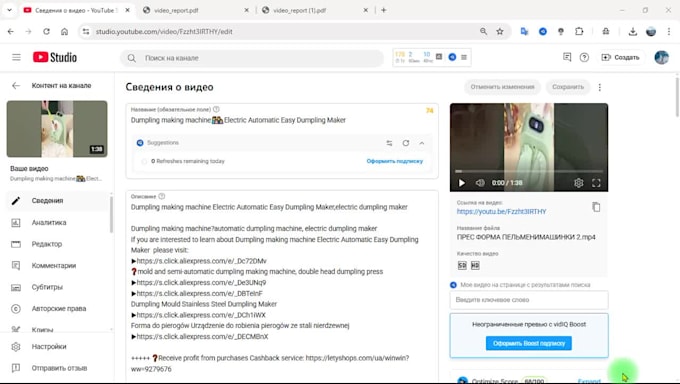Viewport: 680px width, 384px height.
Task: Open the comments notifications icon in header
Action: pos(567,57)
